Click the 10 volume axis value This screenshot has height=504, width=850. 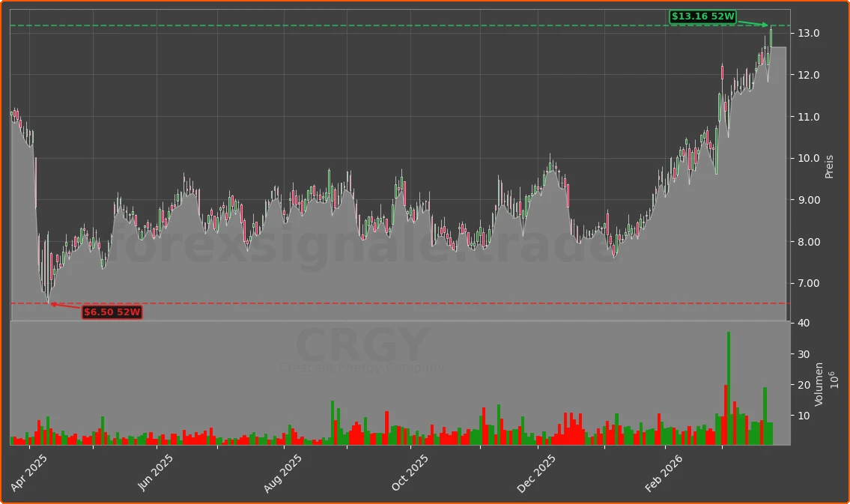coord(804,416)
